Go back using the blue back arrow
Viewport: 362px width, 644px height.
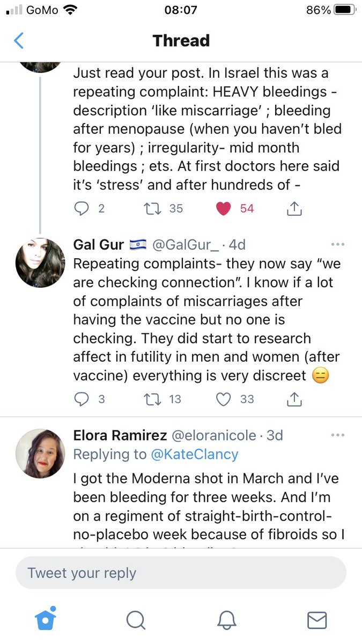(x=19, y=41)
